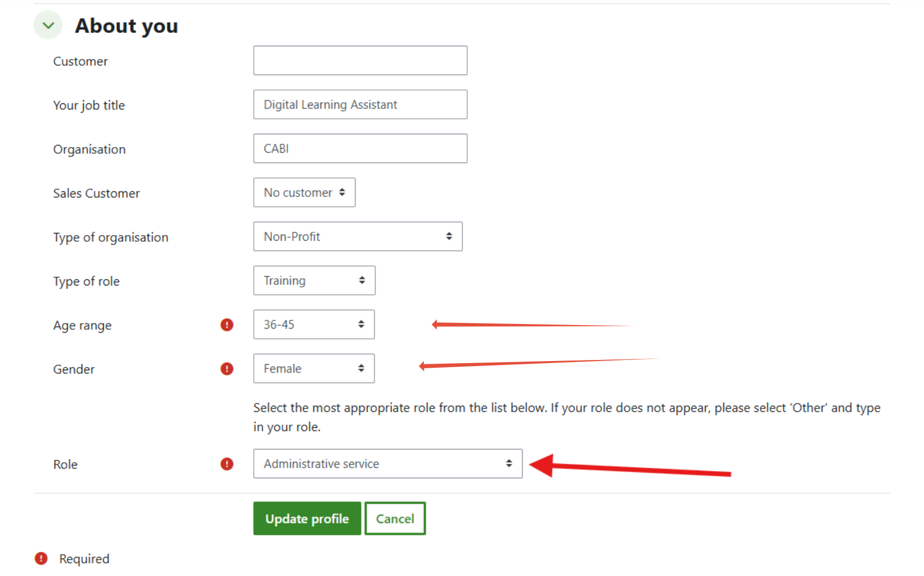Image resolution: width=924 pixels, height=576 pixels.
Task: Click the Required legend icon at bottom
Action: [41, 559]
